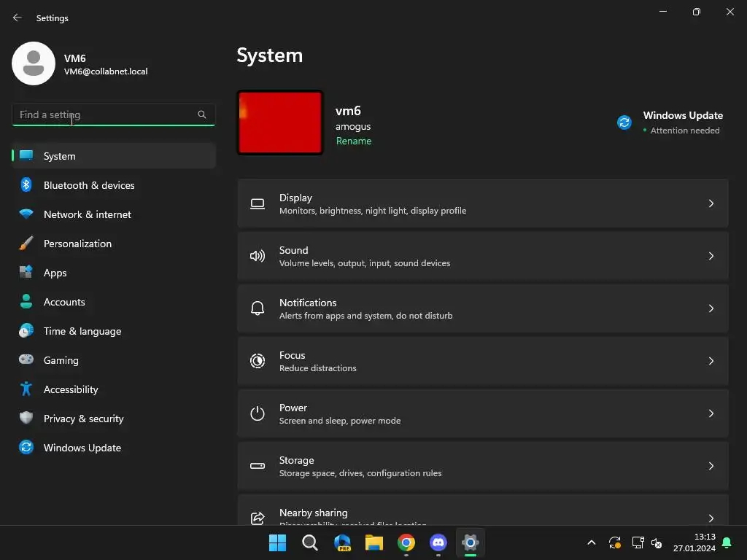Click the sync status tray icon
The height and width of the screenshot is (560, 747).
[x=614, y=542]
